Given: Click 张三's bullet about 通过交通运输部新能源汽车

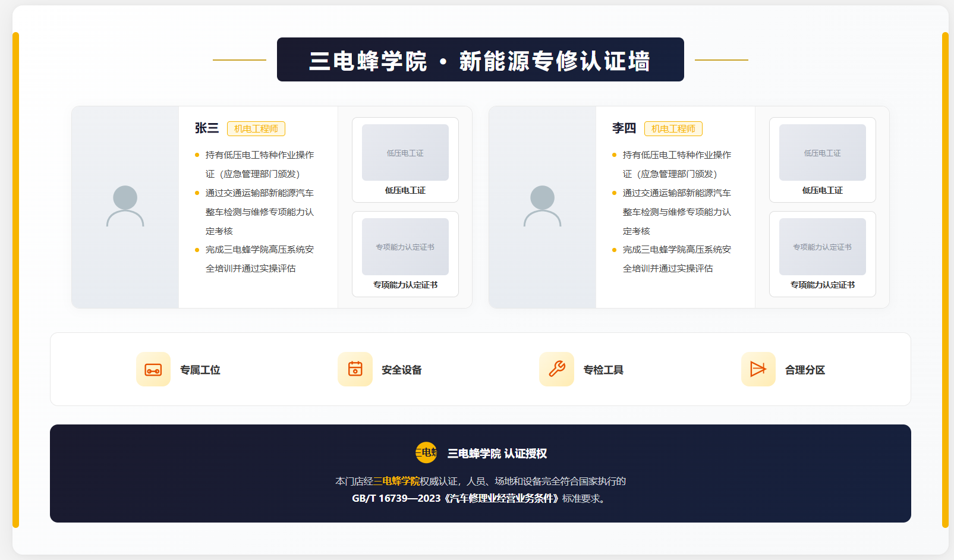Looking at the screenshot, I should tap(256, 212).
